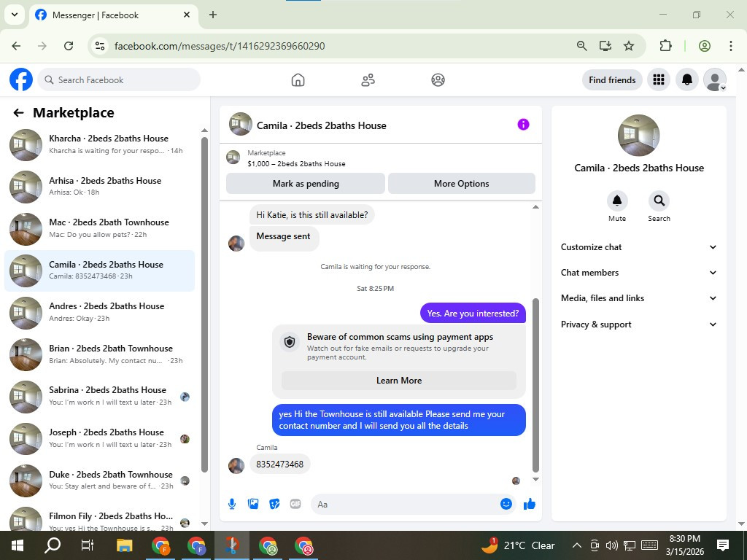The image size is (747, 560).
Task: Zoom icon in the Chrome address bar
Action: coord(581,46)
